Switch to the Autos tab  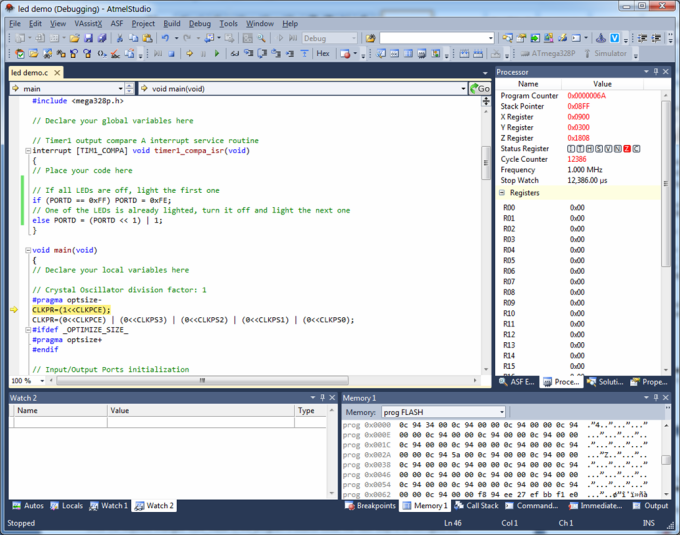tap(28, 506)
